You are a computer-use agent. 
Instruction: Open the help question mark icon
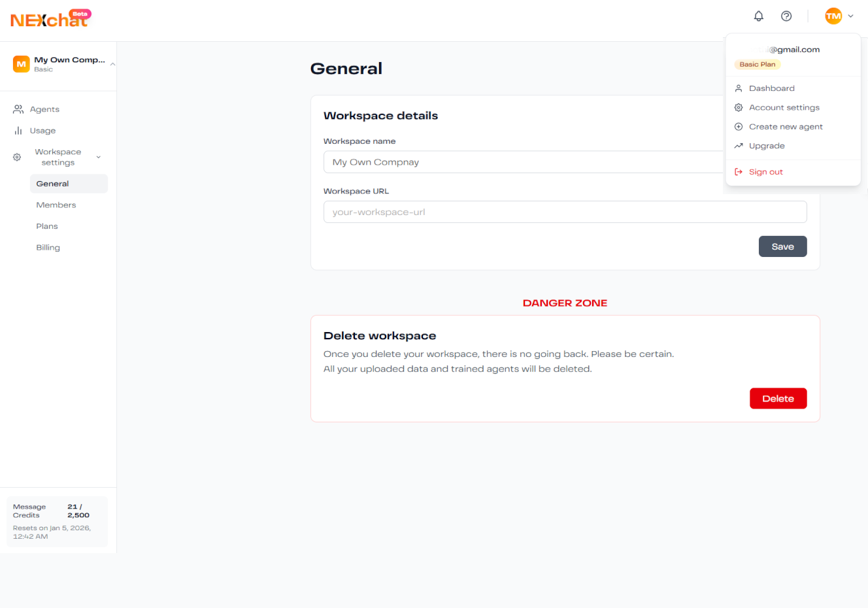click(786, 16)
